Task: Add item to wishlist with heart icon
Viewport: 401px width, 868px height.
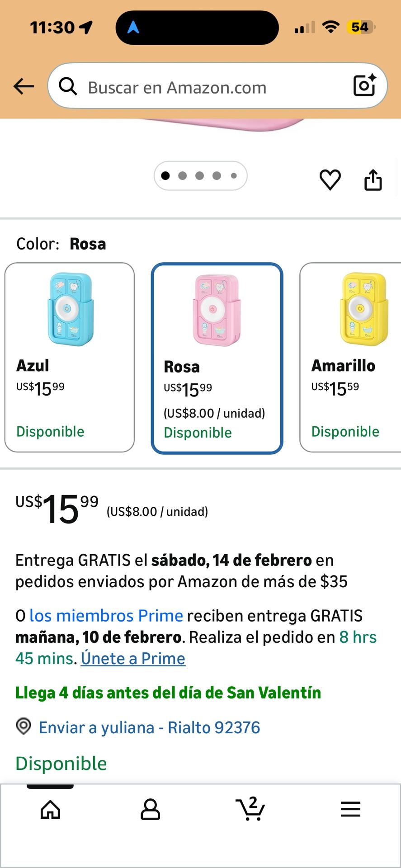Action: click(330, 179)
